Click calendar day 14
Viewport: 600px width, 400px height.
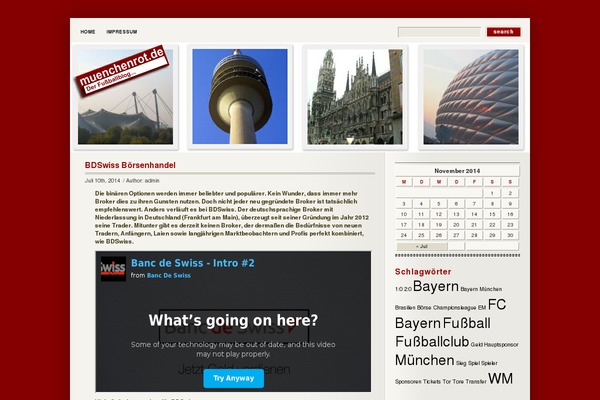474,214
